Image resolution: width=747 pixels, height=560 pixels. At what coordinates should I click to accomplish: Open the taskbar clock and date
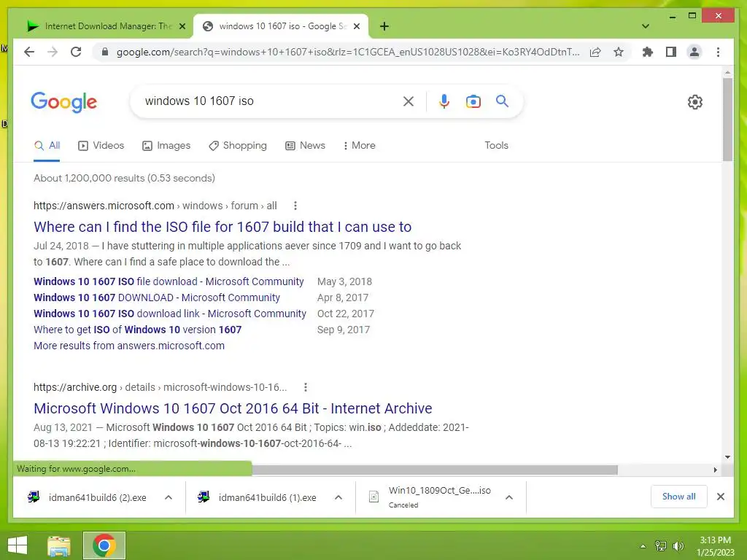point(715,546)
